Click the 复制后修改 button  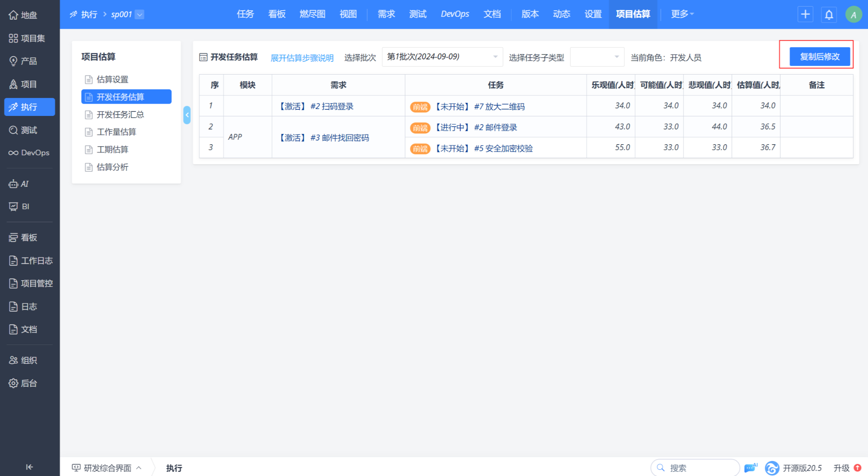(819, 57)
